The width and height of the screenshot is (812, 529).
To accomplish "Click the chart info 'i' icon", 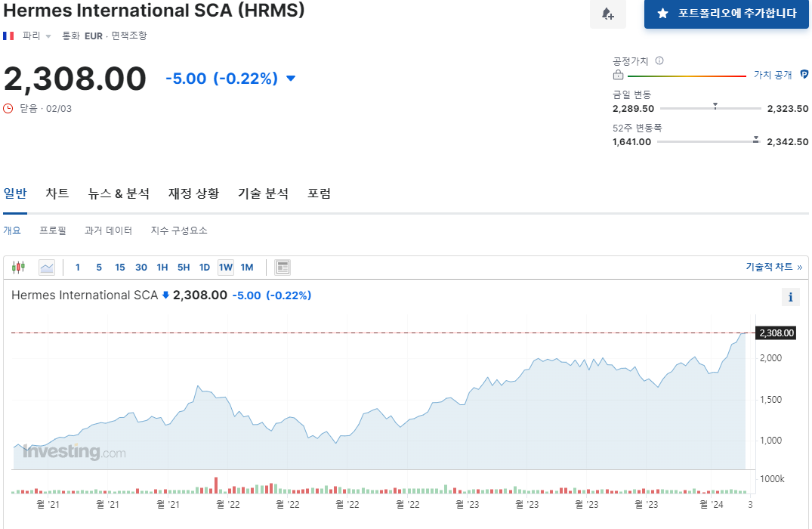I will (790, 297).
